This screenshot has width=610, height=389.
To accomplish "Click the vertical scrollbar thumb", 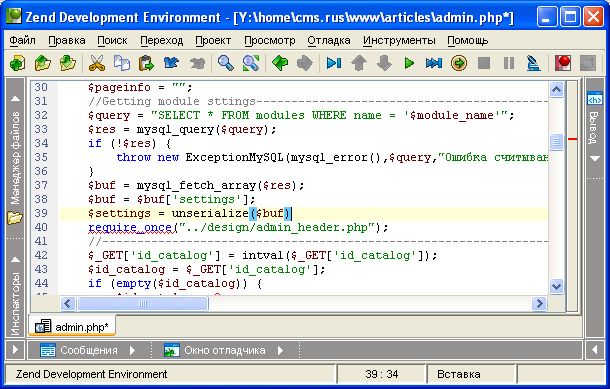I will coord(557,142).
